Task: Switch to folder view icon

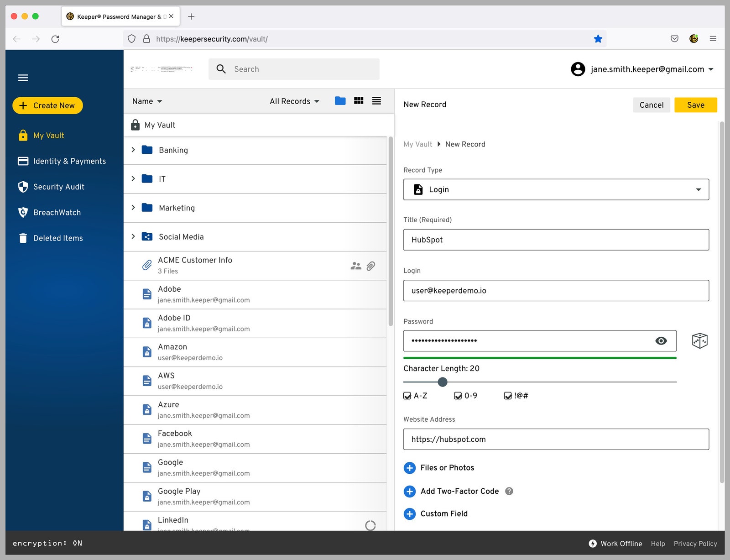Action: click(340, 101)
